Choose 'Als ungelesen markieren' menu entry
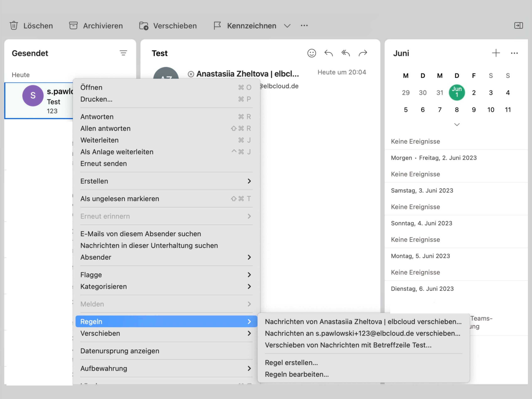532x399 pixels. click(x=119, y=199)
